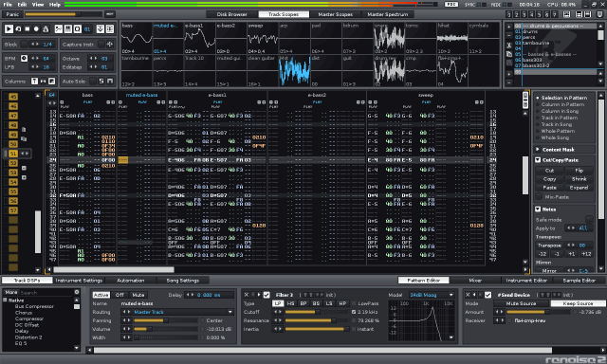Image resolution: width=607 pixels, height=364 pixels.
Task: Toggle Filter 3 device enable checkbox
Action: pos(267,295)
